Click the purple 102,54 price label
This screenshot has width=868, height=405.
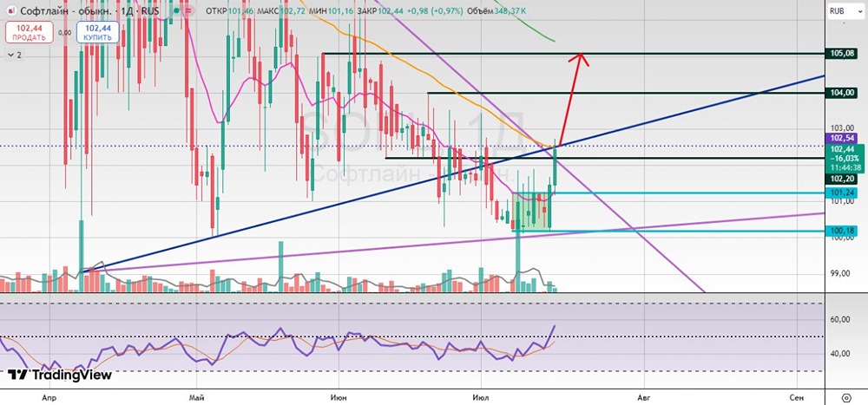840,137
